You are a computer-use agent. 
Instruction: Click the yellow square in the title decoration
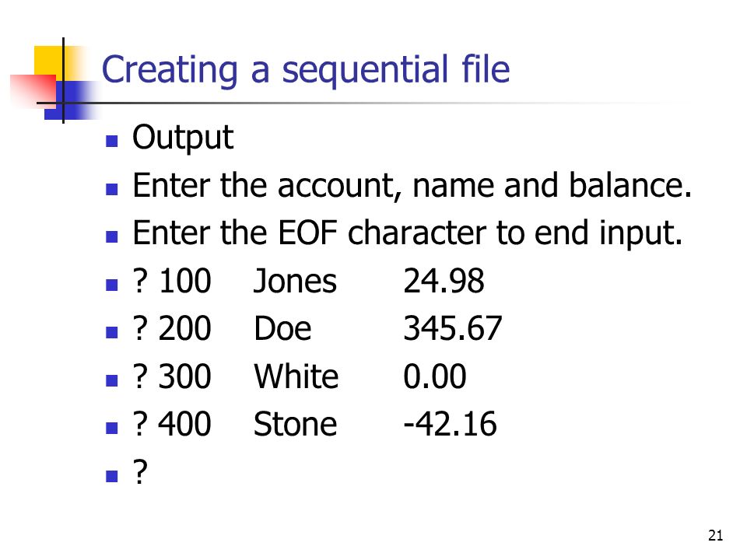[47, 60]
